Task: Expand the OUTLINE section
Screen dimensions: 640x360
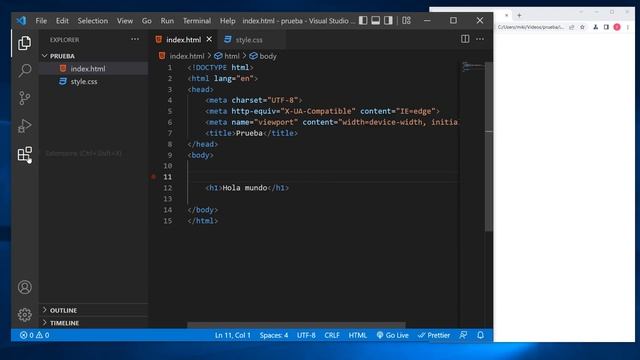Action: click(x=93, y=310)
